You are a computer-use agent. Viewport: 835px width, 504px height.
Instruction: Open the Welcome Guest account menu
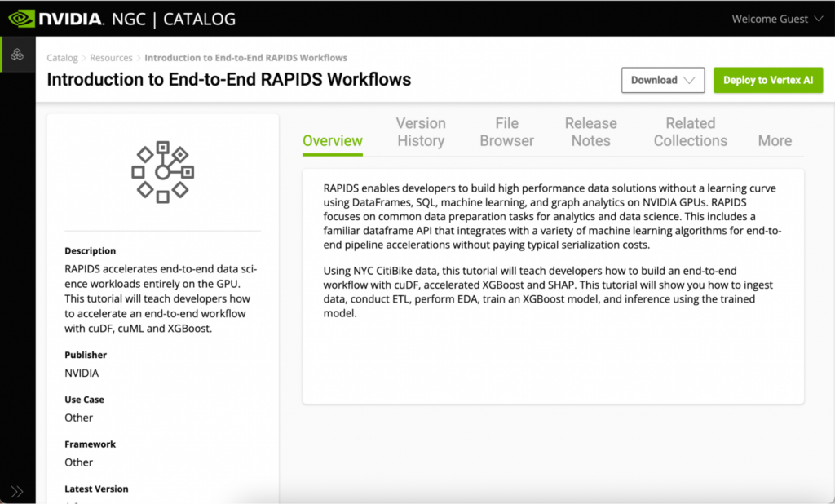tap(769, 18)
